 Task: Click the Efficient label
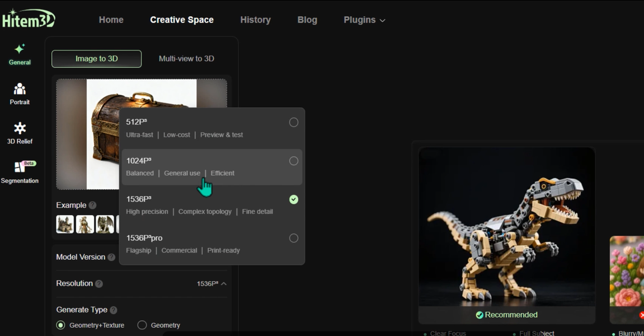coord(223,173)
